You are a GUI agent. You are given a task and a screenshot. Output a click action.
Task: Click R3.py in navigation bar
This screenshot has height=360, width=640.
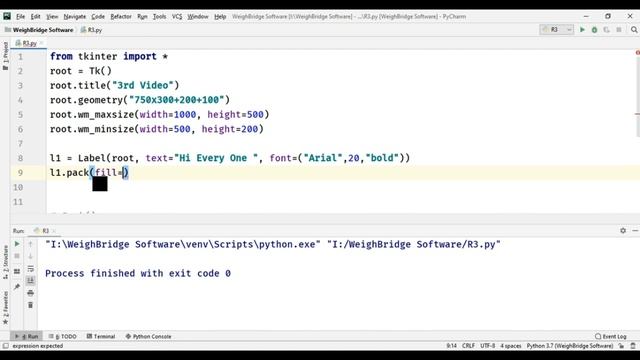(x=91, y=30)
